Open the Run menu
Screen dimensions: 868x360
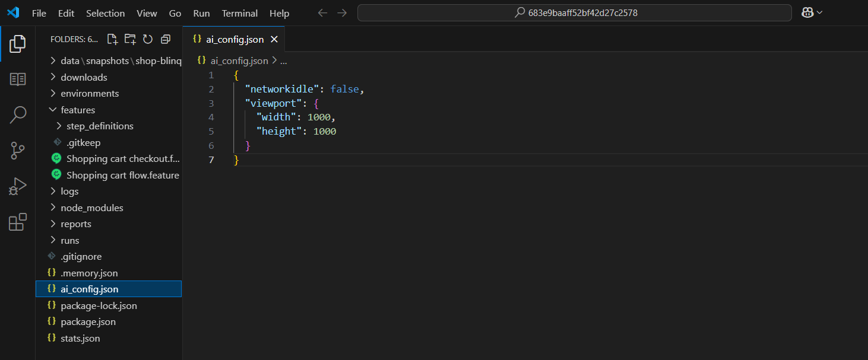(x=201, y=13)
